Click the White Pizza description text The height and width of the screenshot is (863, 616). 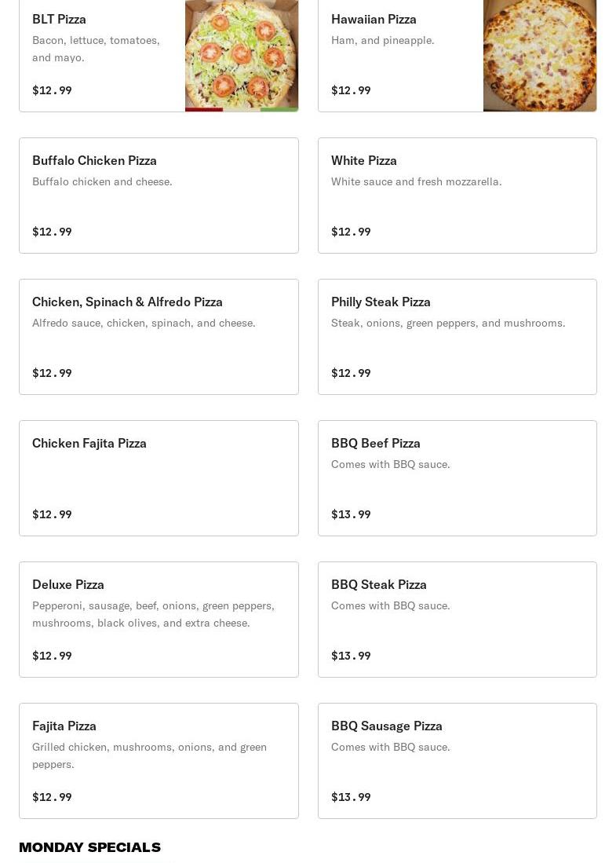(416, 181)
